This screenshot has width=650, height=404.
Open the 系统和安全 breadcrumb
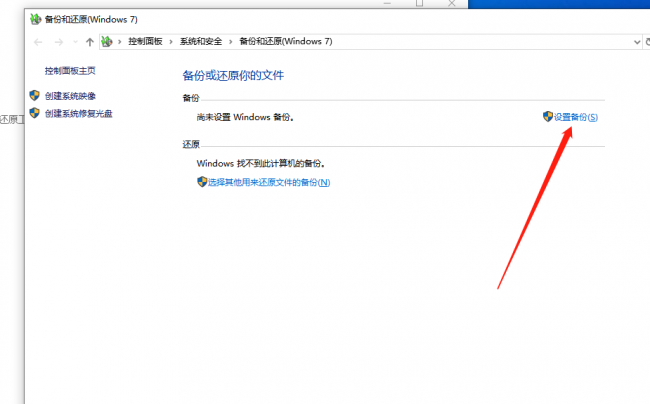click(201, 41)
